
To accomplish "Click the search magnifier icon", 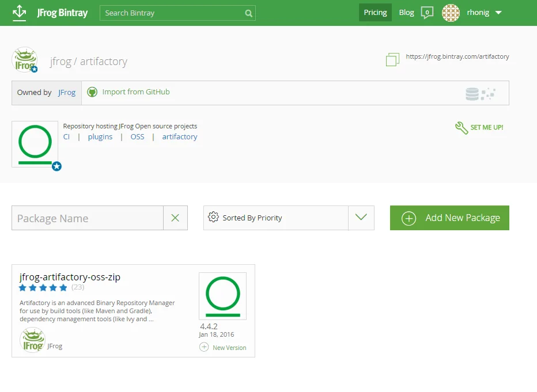I will 249,13.
